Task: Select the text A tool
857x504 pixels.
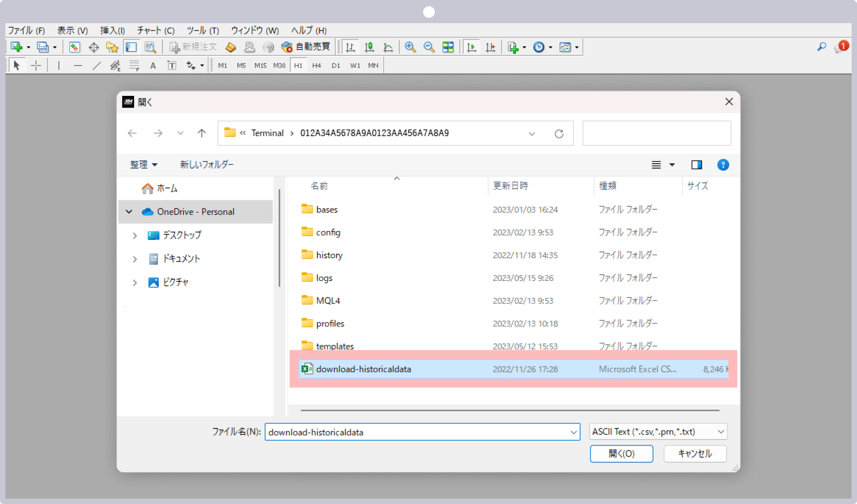Action: click(153, 66)
